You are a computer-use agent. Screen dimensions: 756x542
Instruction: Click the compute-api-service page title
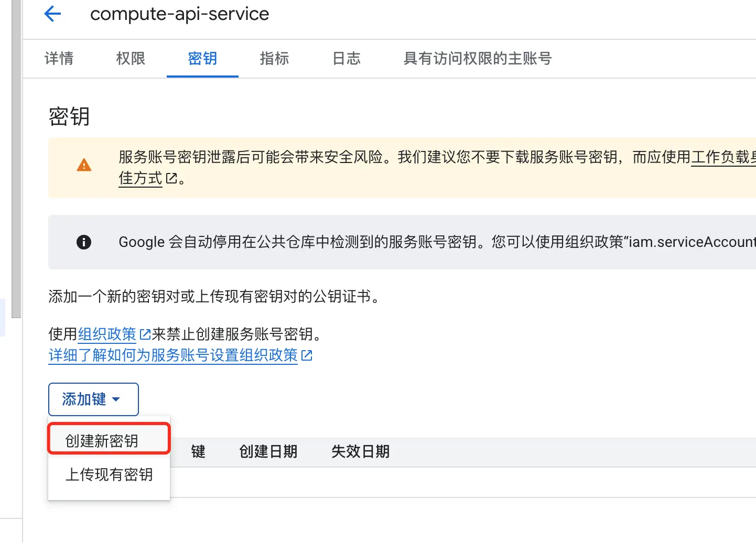179,14
